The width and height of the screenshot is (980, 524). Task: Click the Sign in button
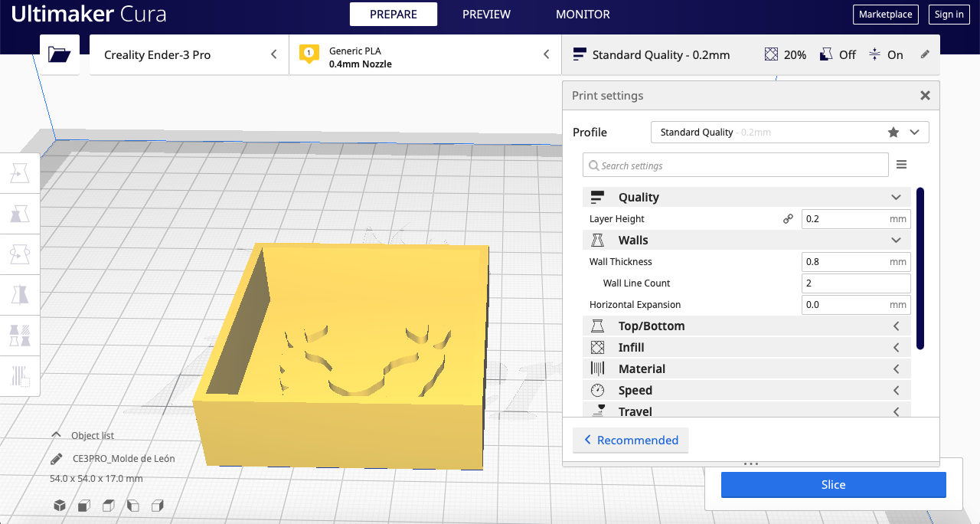point(949,14)
